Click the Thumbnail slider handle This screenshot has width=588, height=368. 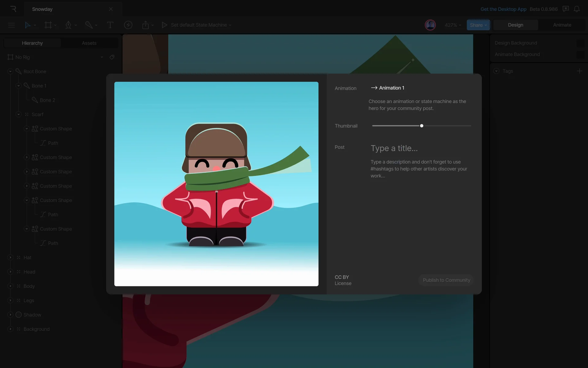422,126
